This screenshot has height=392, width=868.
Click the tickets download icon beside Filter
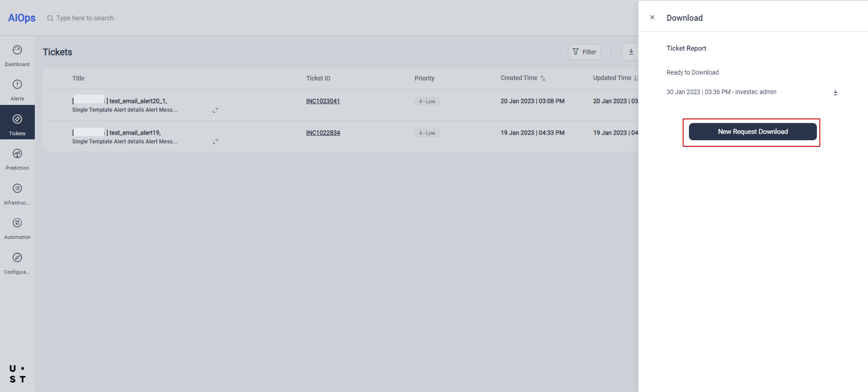(631, 52)
